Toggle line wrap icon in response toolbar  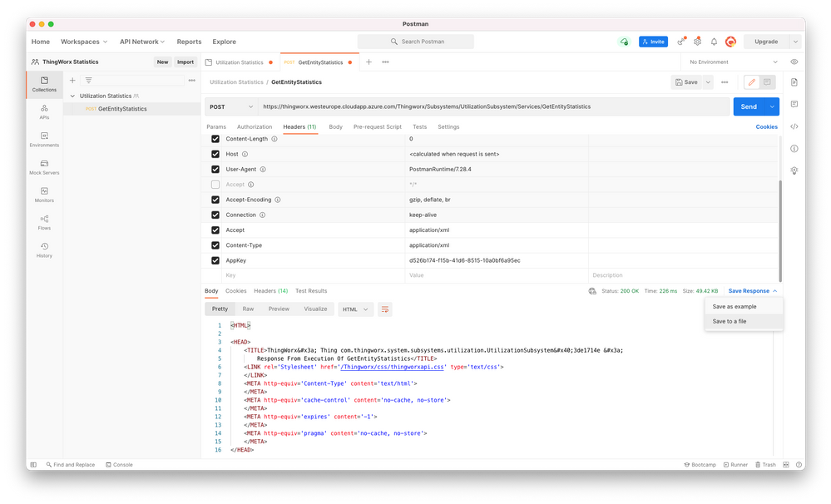[385, 309]
